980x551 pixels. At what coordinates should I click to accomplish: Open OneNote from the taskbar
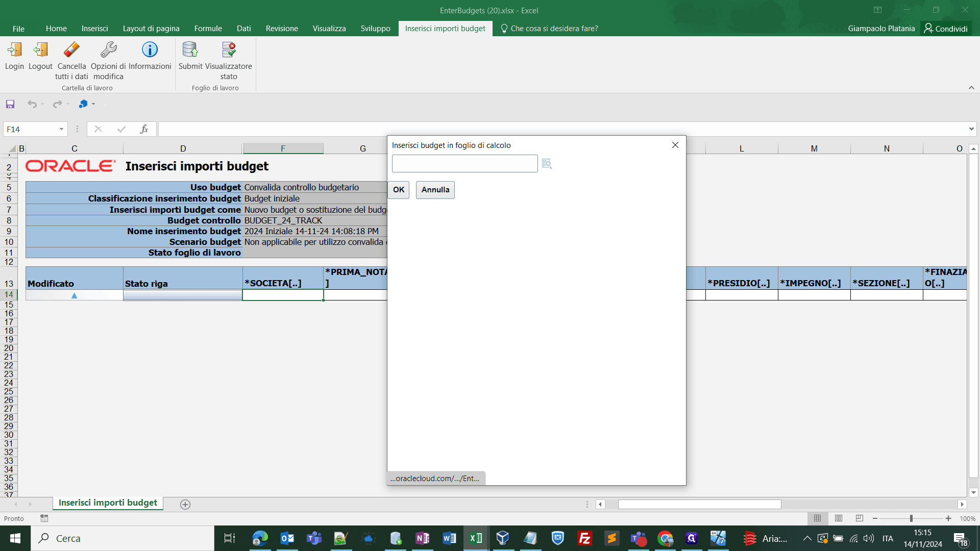(x=422, y=538)
